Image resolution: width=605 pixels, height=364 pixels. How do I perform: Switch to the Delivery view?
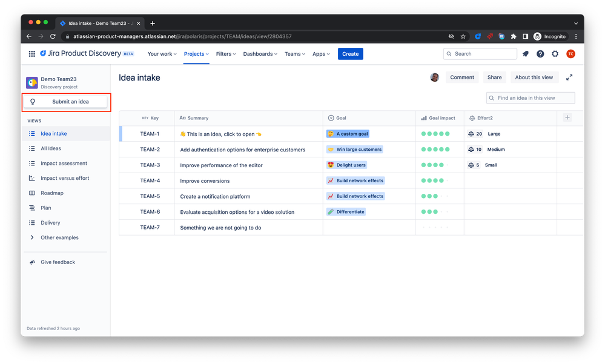point(66,223)
